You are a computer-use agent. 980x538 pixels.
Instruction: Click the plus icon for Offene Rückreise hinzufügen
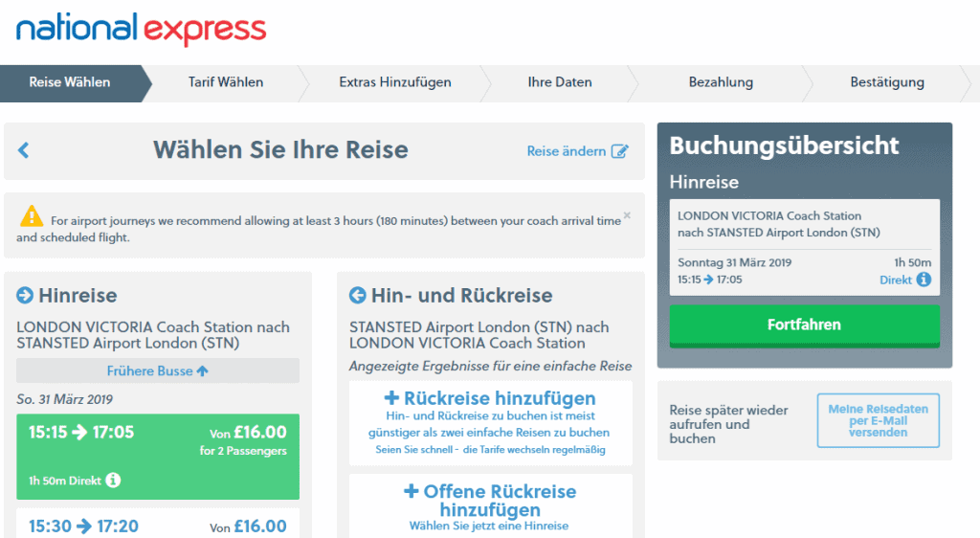tap(412, 491)
